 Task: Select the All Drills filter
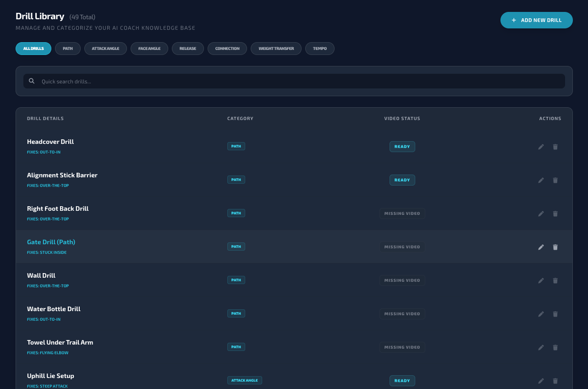pos(33,49)
